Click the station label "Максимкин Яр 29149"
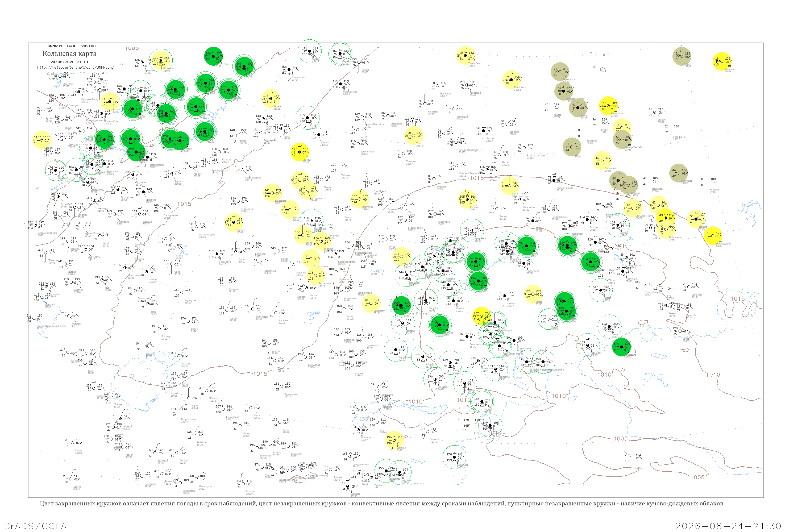 point(564,189)
